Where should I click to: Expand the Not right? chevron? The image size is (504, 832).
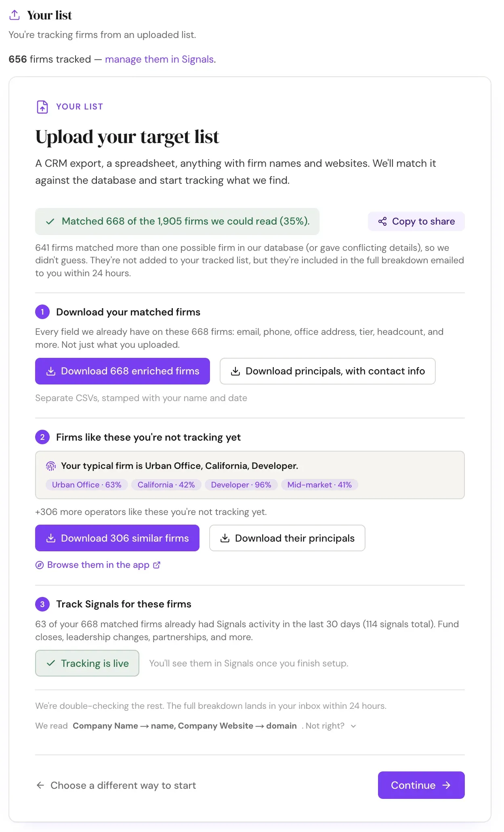coord(353,726)
